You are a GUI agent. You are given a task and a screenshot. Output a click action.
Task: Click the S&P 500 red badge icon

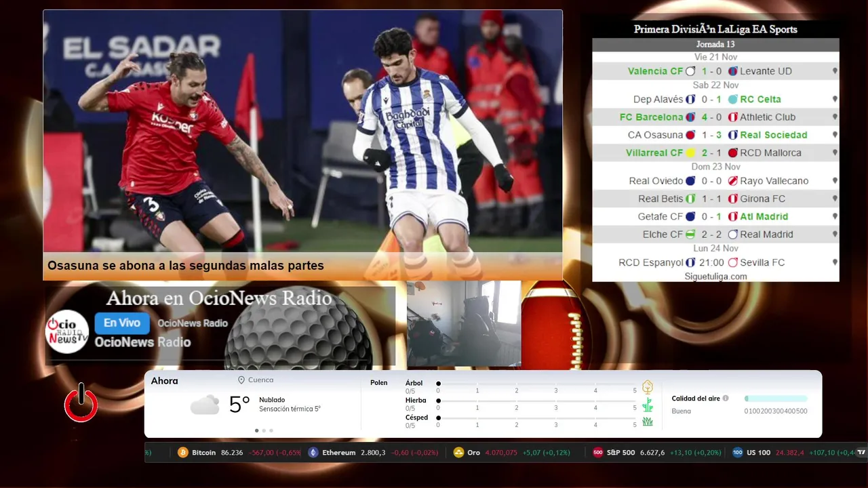[x=597, y=453]
